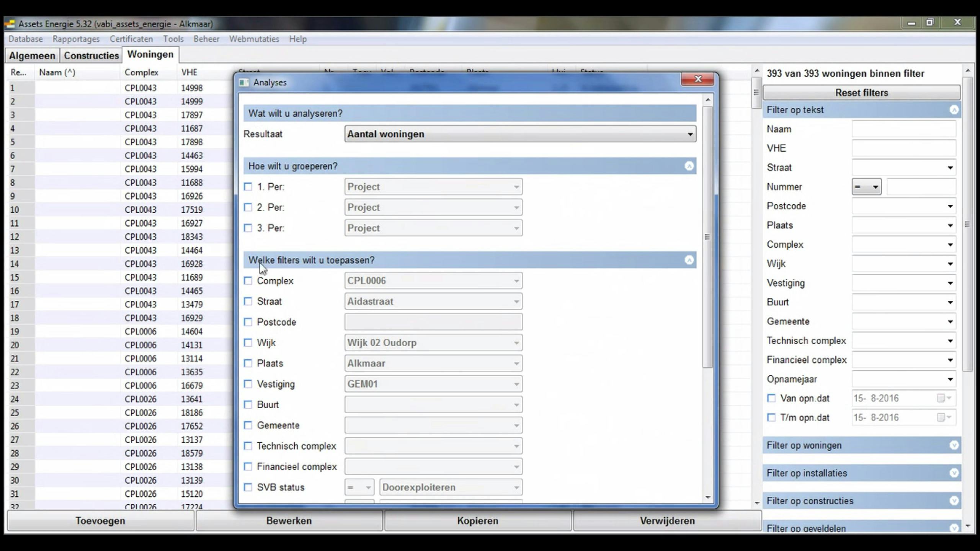This screenshot has height=551, width=980.
Task: Collapse the 'Filter op tekst' panel icon
Action: [x=954, y=110]
